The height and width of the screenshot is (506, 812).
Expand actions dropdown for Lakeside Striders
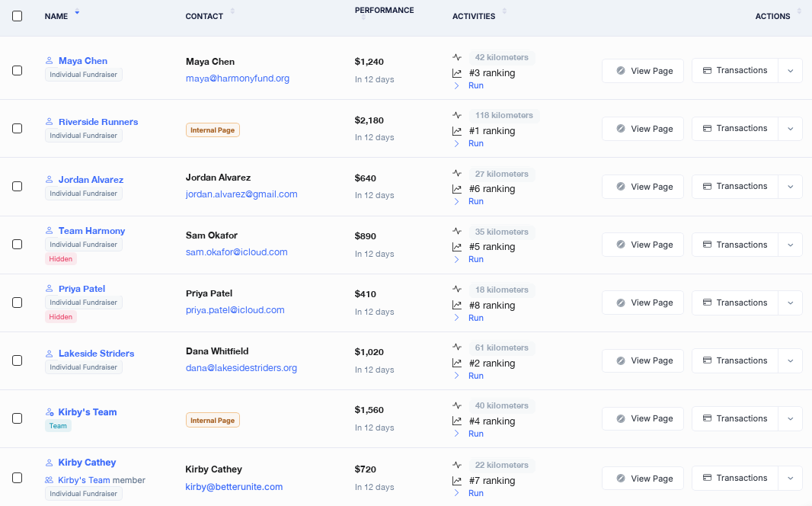pos(790,361)
